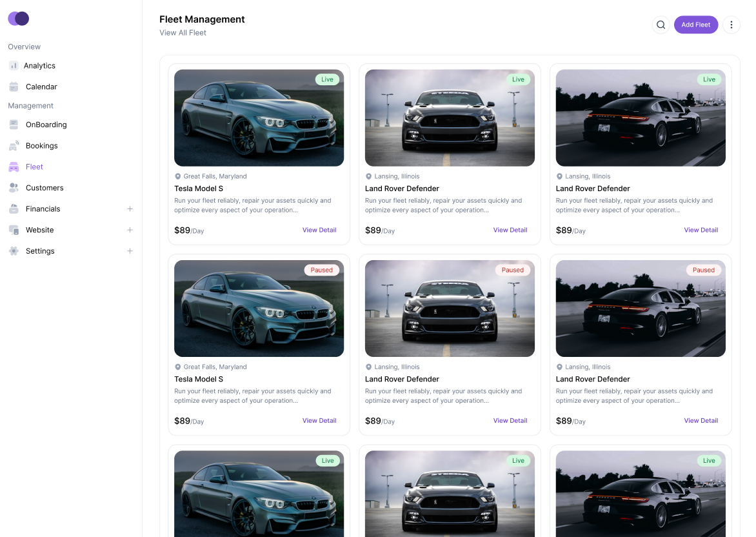Open the top-row BMW car thumbnail

tap(259, 117)
